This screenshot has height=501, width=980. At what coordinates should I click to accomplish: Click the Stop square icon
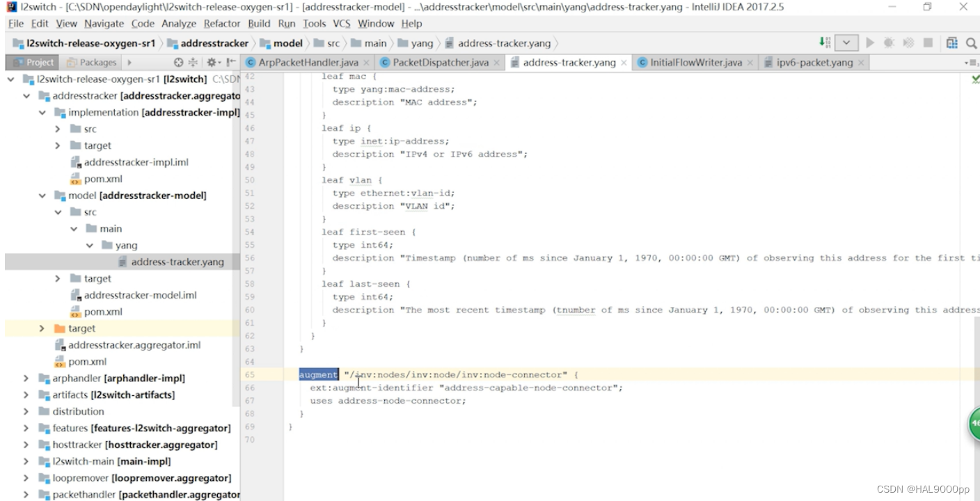click(928, 42)
